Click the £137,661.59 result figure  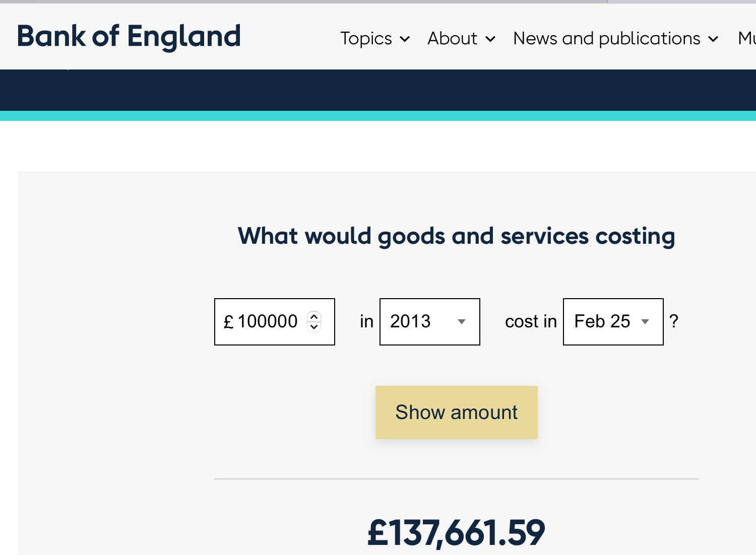pos(456,533)
